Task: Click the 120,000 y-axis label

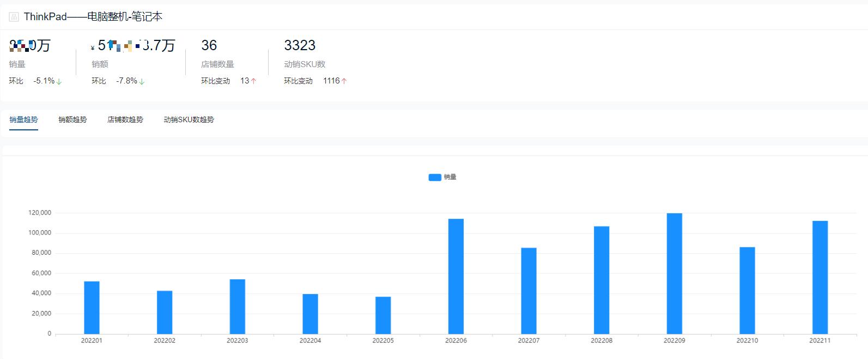Action: tap(40, 213)
